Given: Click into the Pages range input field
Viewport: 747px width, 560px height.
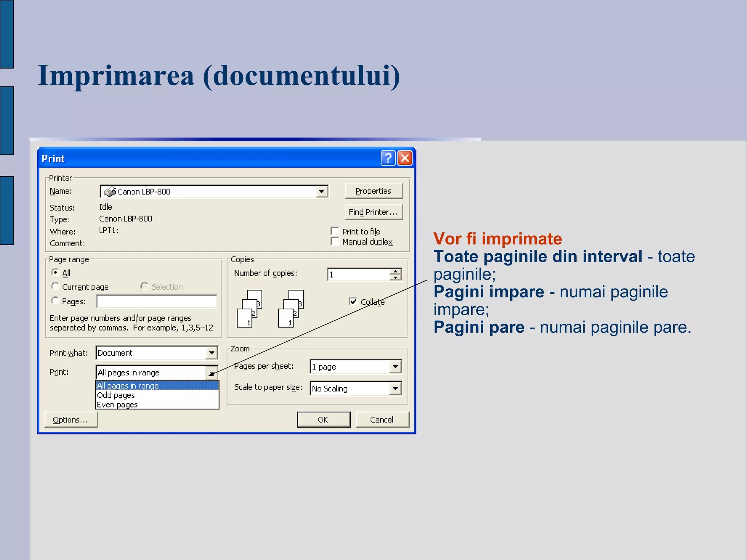Looking at the screenshot, I should (x=157, y=301).
